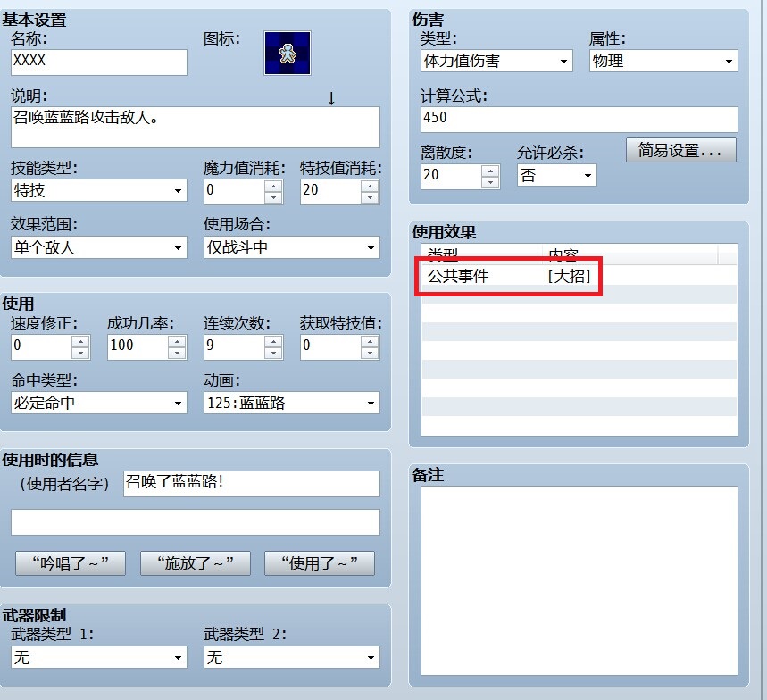
Task: Click the “使用了～” button
Action: [320, 563]
